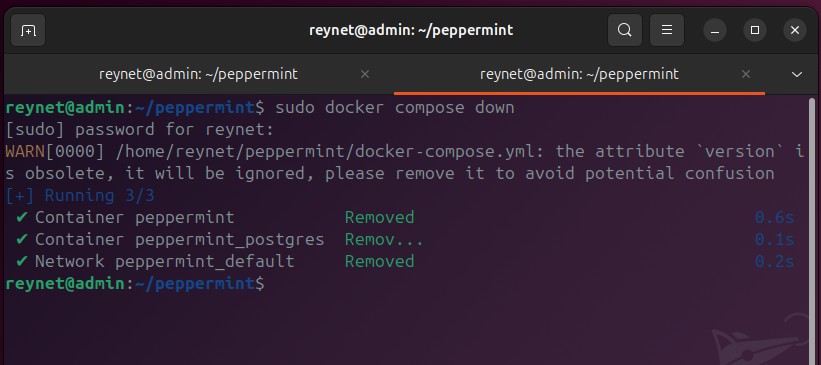Click the checkmark beside Container peppermint_postgres
This screenshot has height=365, width=821.
point(21,239)
